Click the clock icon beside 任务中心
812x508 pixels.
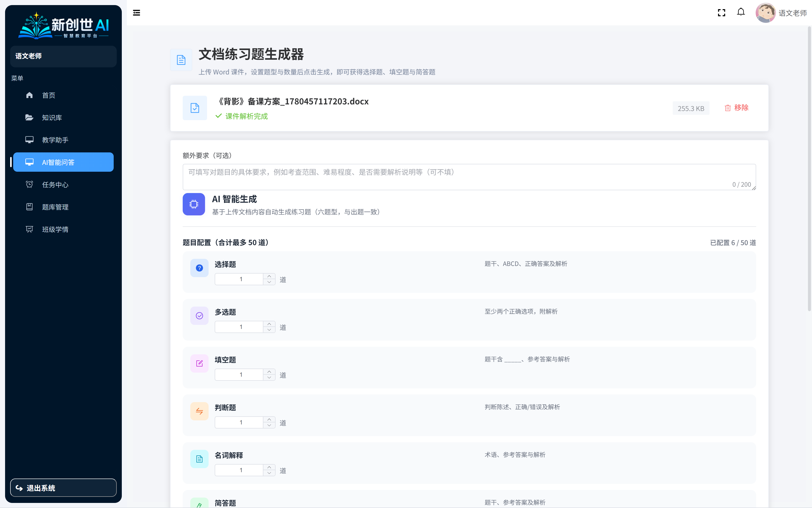coord(29,184)
